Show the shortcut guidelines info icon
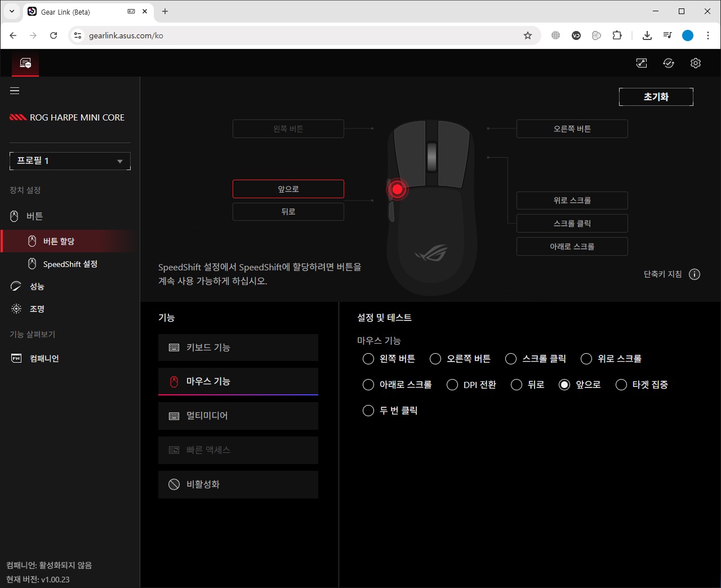 click(695, 274)
